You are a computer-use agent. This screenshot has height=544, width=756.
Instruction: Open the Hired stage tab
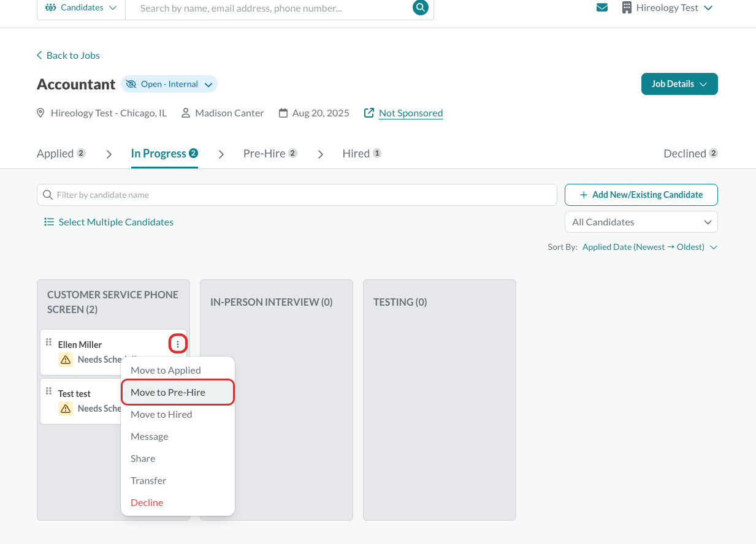[362, 153]
